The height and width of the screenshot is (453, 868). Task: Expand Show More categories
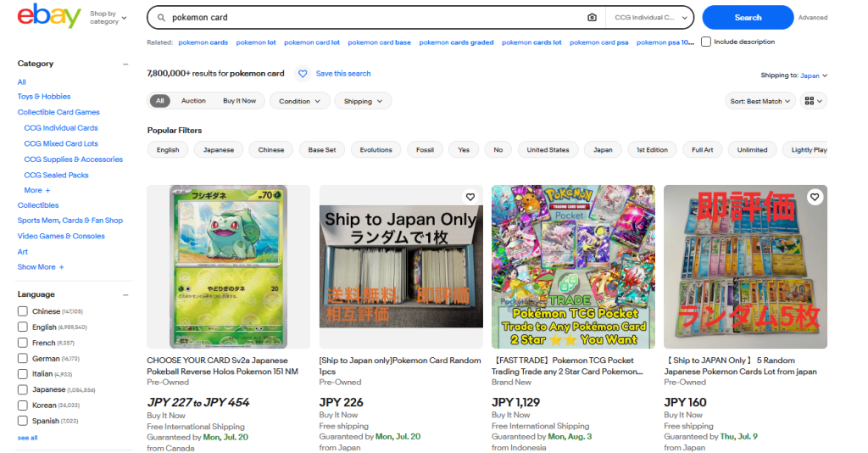tap(41, 267)
